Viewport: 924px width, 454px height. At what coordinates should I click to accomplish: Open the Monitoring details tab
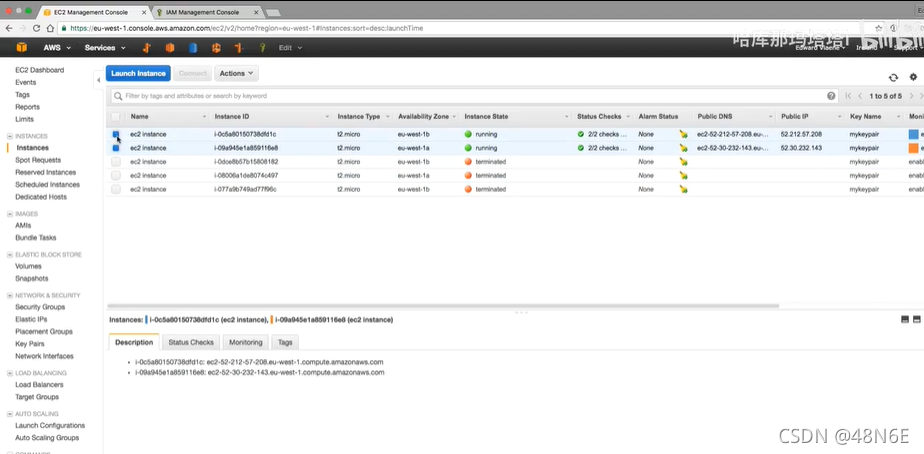(x=246, y=342)
